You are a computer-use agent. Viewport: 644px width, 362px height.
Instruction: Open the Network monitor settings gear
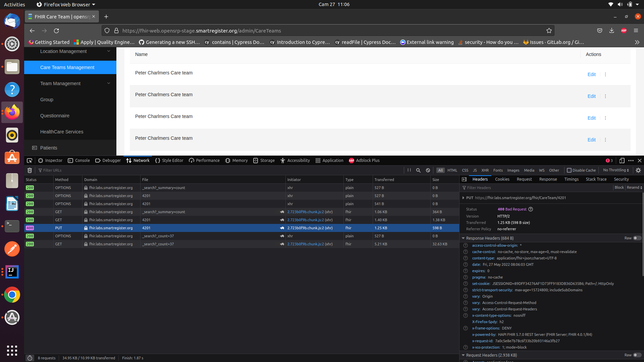[x=638, y=170]
